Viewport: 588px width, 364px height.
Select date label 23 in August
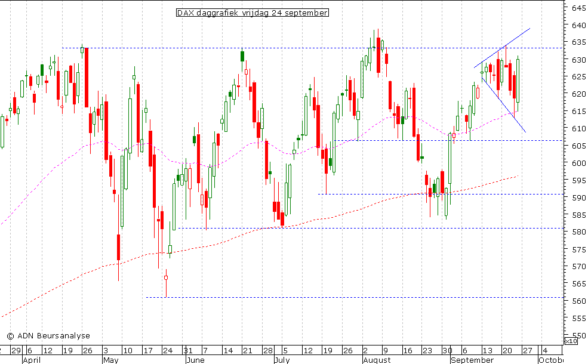pyautogui.click(x=427, y=350)
